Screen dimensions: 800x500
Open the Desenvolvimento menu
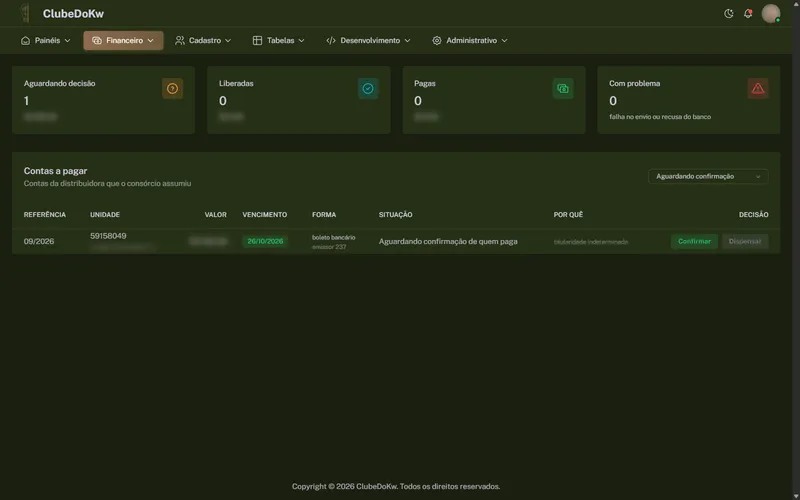tap(368, 40)
